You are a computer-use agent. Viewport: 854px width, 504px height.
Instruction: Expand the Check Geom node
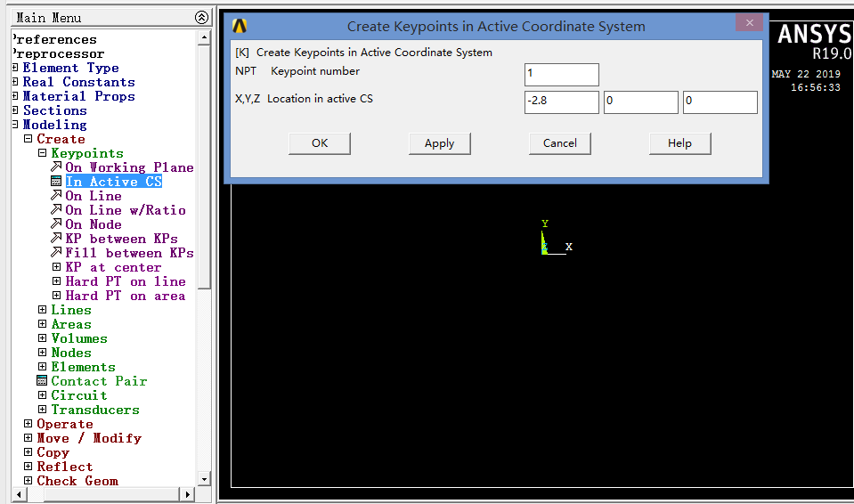[28, 480]
